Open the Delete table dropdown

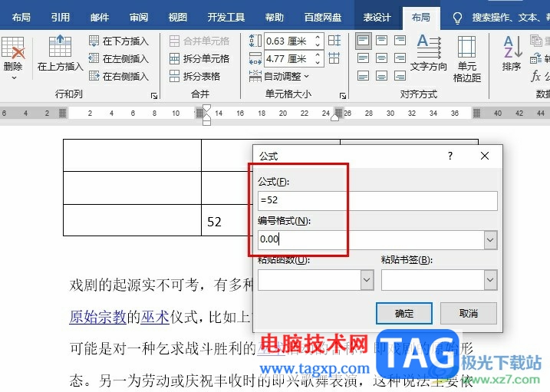click(x=13, y=58)
